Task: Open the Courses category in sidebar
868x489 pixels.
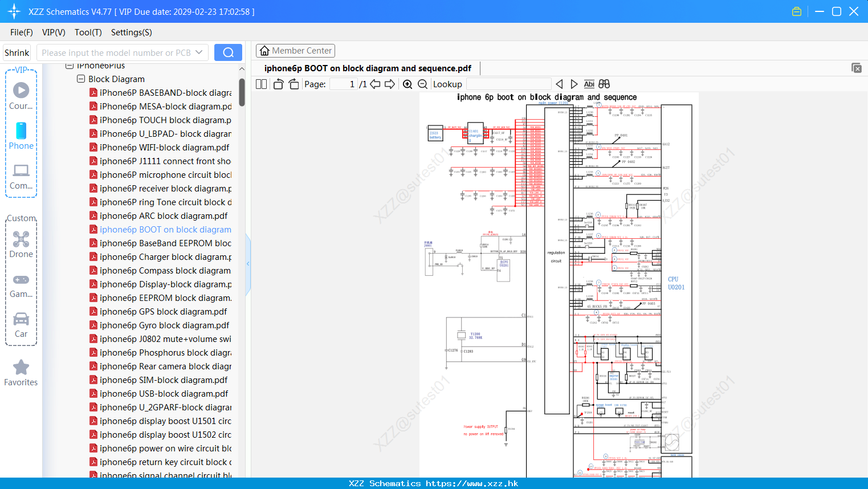Action: tap(21, 96)
